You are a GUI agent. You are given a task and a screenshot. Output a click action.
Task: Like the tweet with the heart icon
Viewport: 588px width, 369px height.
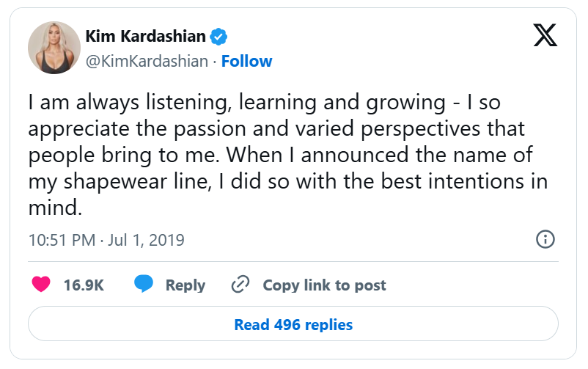pos(40,285)
